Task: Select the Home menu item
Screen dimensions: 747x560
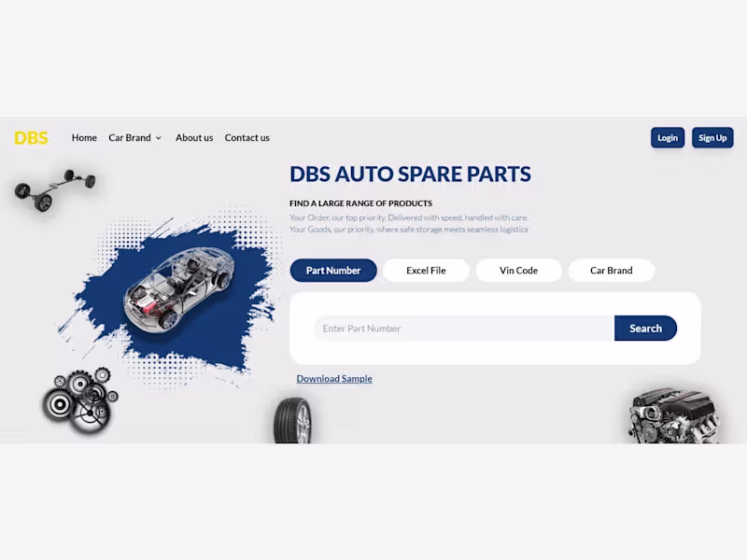Action: (84, 137)
